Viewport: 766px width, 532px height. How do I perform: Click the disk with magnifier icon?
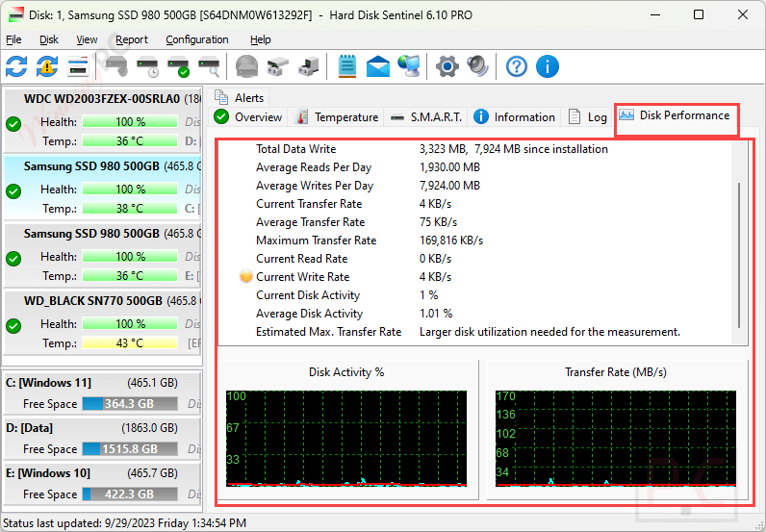click(x=209, y=66)
